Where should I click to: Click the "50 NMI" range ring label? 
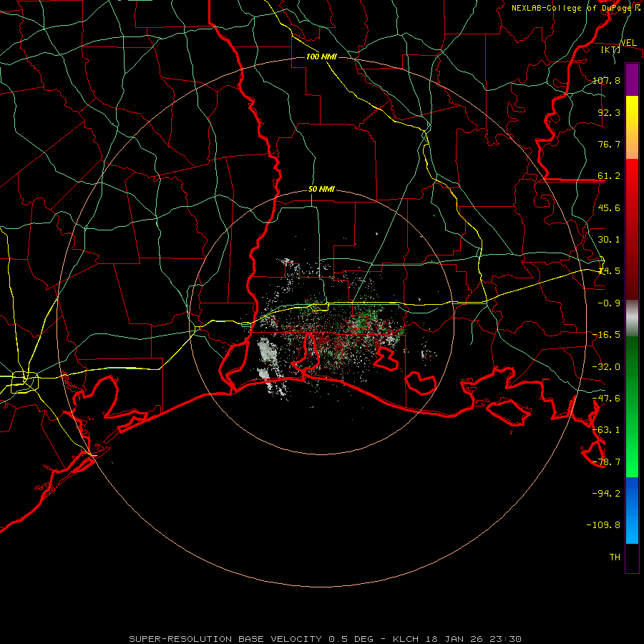(x=321, y=190)
